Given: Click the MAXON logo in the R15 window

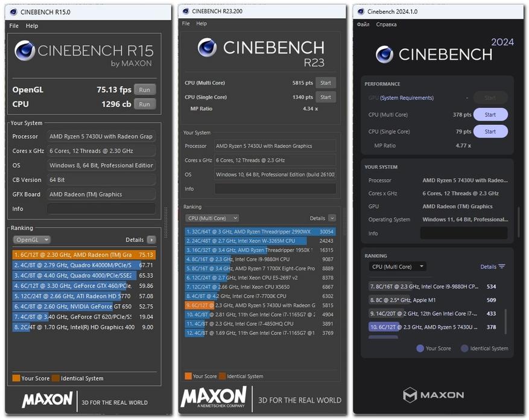Looking at the screenshot, I should click(47, 399).
